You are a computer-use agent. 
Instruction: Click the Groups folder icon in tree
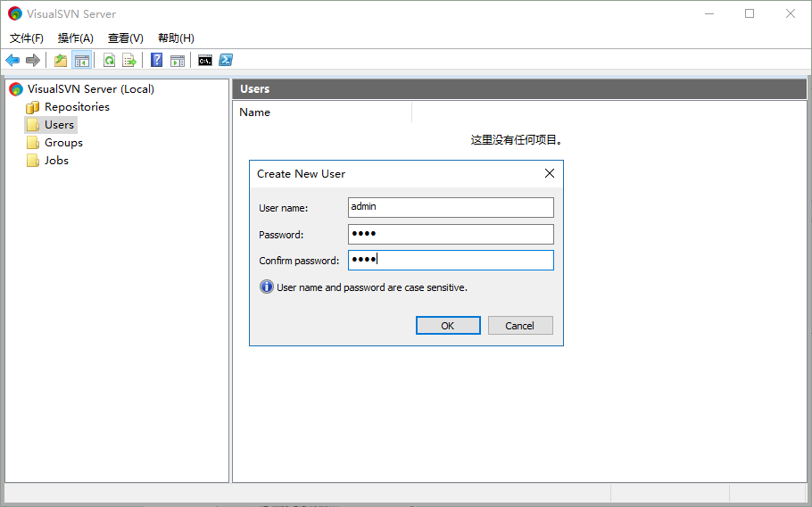[x=33, y=143]
